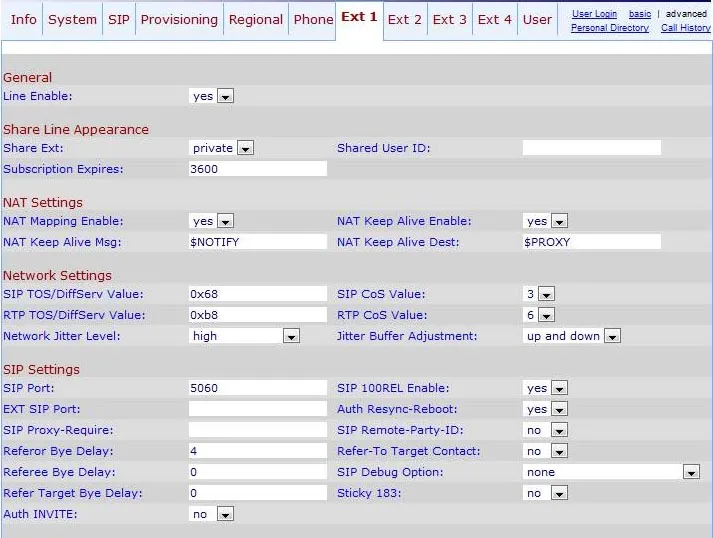Open the Call History link

[685, 28]
